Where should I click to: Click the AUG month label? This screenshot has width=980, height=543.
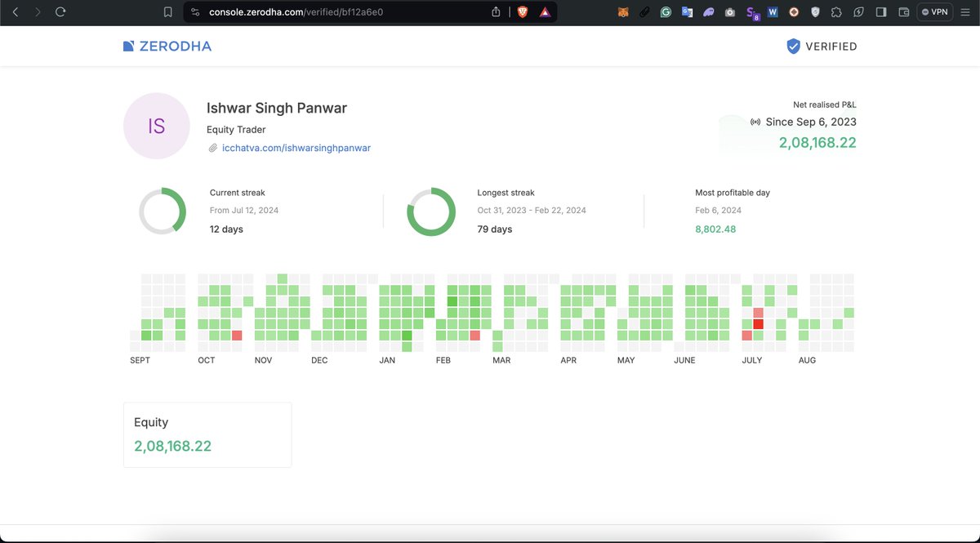tap(807, 360)
